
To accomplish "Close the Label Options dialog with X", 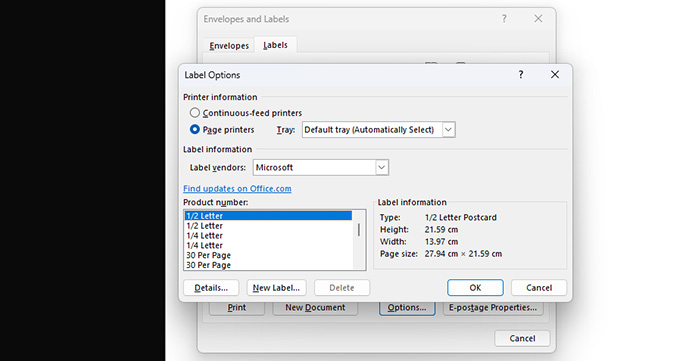I will pyautogui.click(x=555, y=75).
